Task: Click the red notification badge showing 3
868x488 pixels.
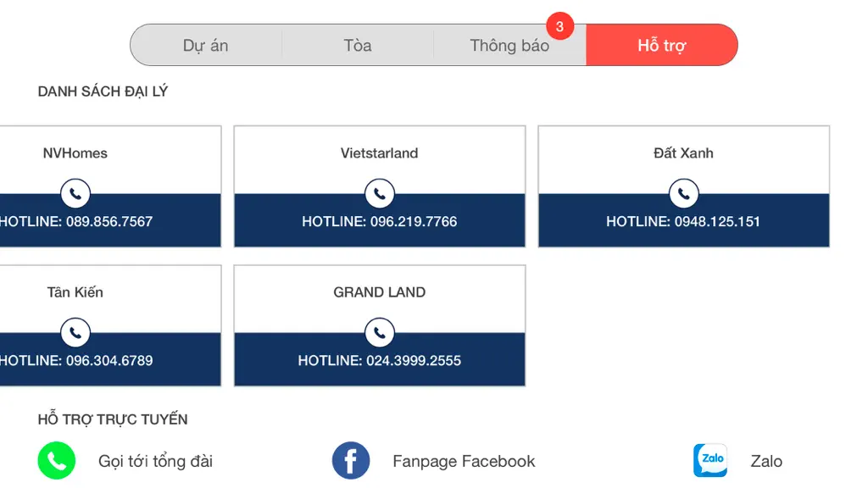Action: (x=559, y=26)
